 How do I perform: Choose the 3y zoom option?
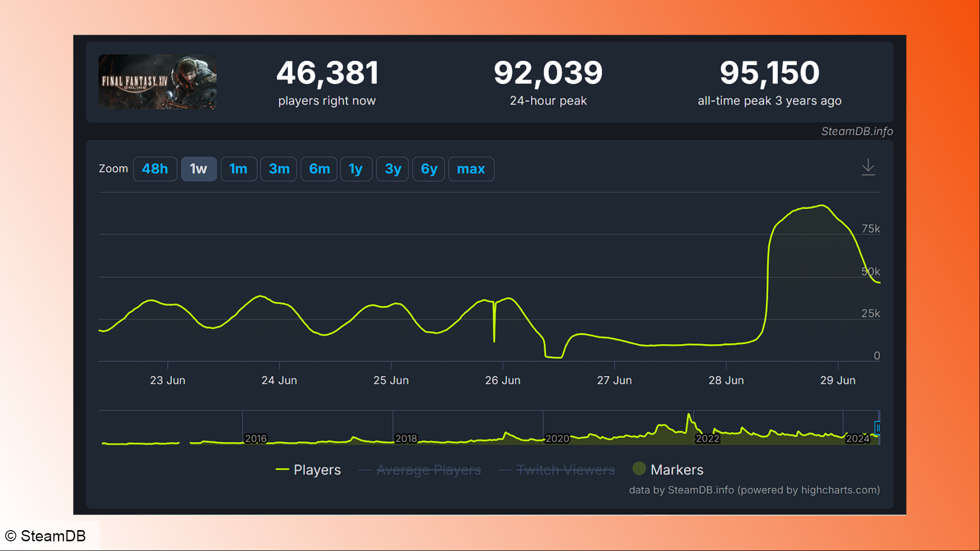pyautogui.click(x=392, y=169)
